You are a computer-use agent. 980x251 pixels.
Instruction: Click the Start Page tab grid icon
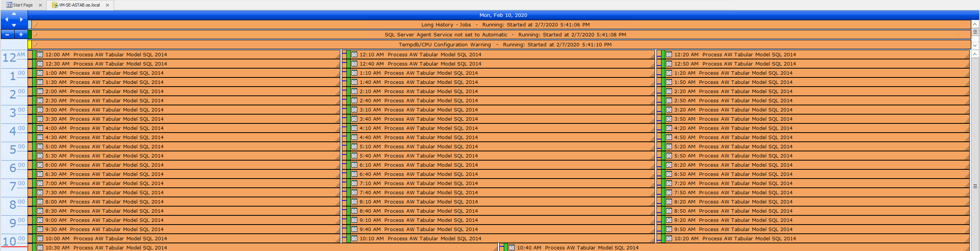click(x=9, y=5)
